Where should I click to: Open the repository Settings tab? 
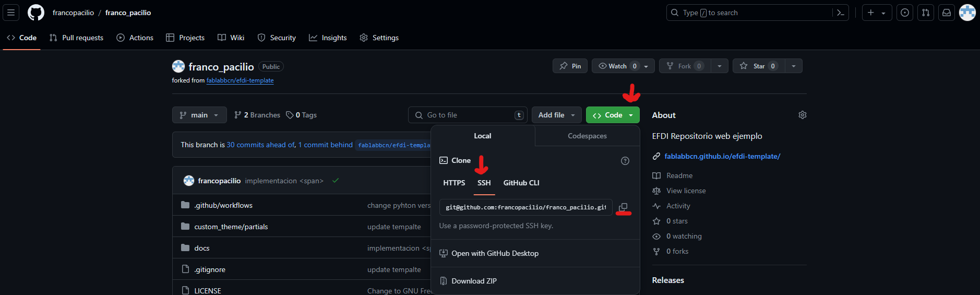[379, 38]
